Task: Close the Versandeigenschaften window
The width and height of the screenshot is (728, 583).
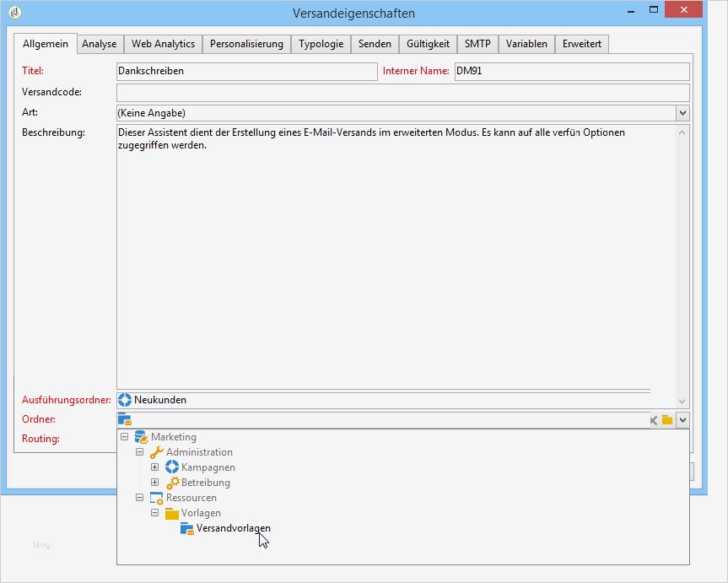Action: point(683,10)
